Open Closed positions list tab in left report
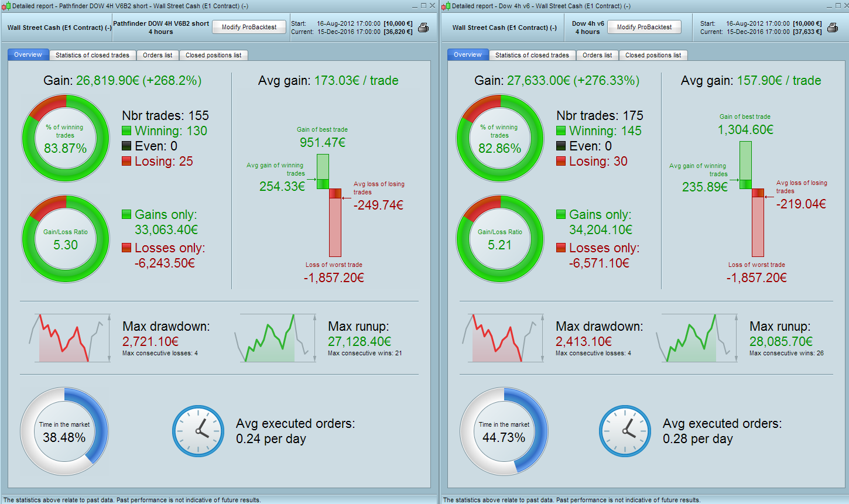The image size is (849, 504). tap(213, 55)
